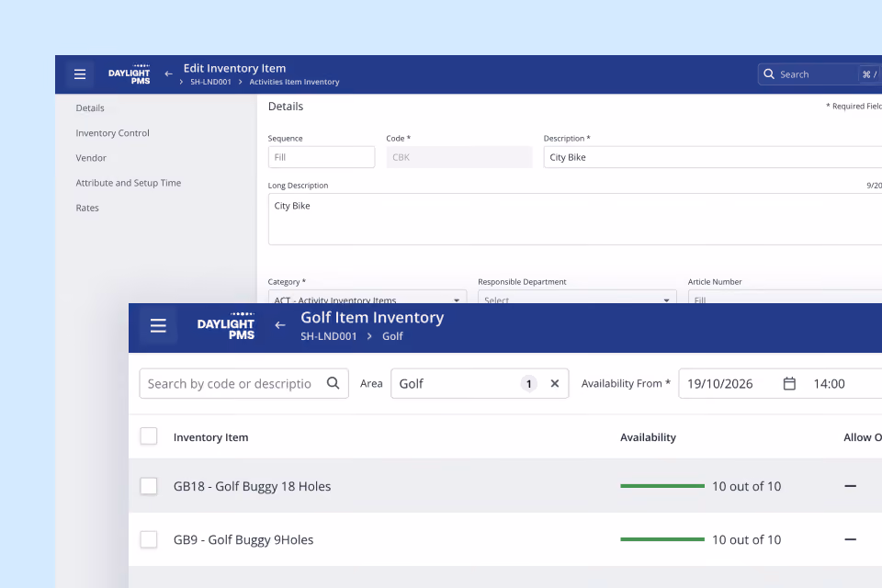882x588 pixels.
Task: Click availability bar for GB9 row
Action: (x=662, y=539)
